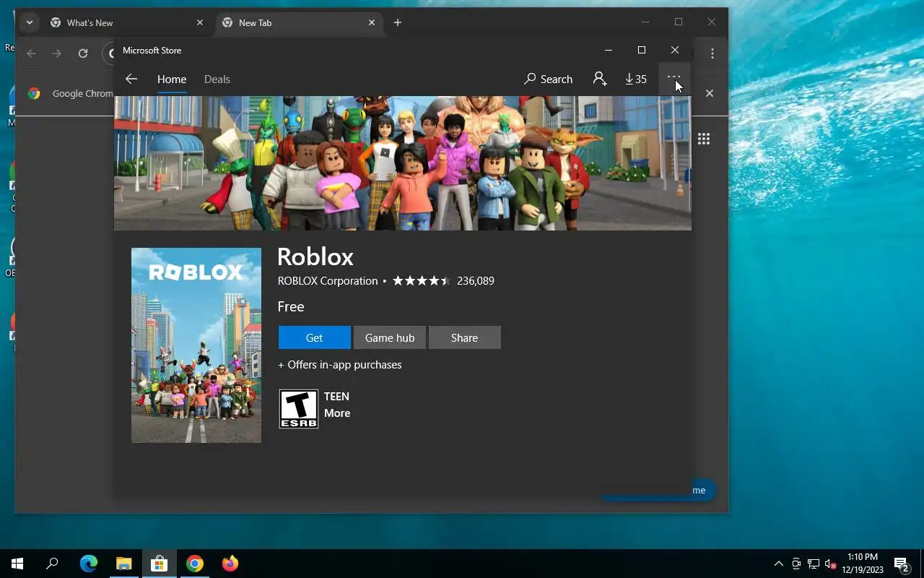This screenshot has height=578, width=924.
Task: Open the More rating details link
Action: (337, 413)
